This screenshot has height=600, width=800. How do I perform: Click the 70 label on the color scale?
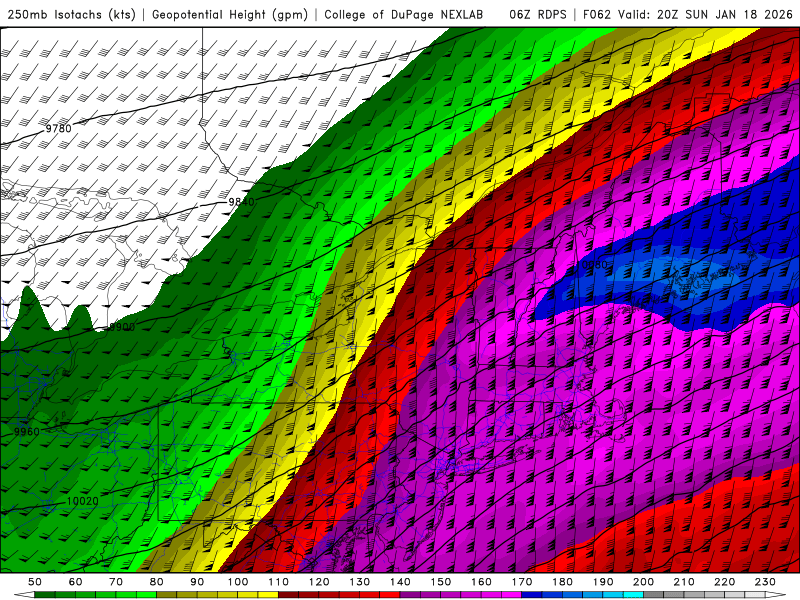116,582
